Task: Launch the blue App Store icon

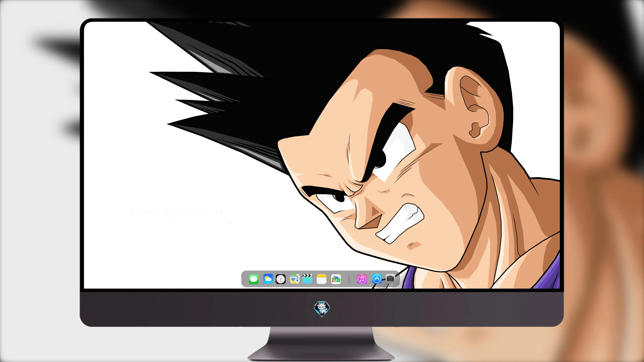Action: 377,279
